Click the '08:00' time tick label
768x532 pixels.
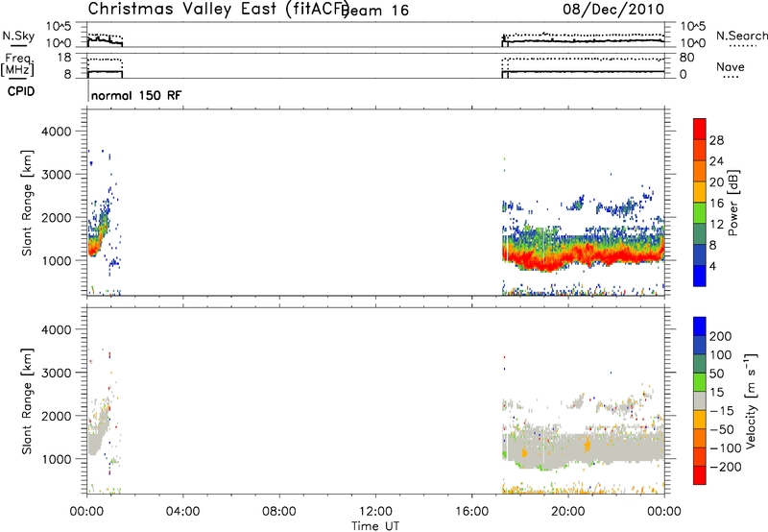tap(278, 512)
